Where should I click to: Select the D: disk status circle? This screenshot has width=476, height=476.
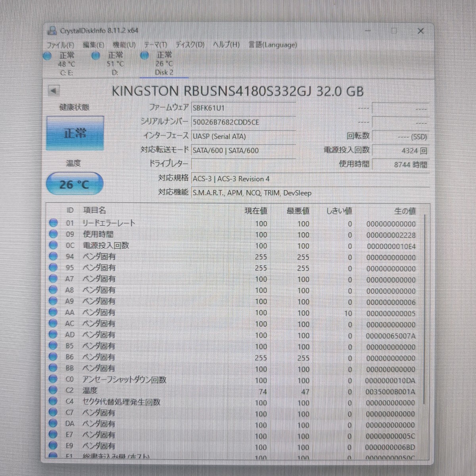[96, 56]
